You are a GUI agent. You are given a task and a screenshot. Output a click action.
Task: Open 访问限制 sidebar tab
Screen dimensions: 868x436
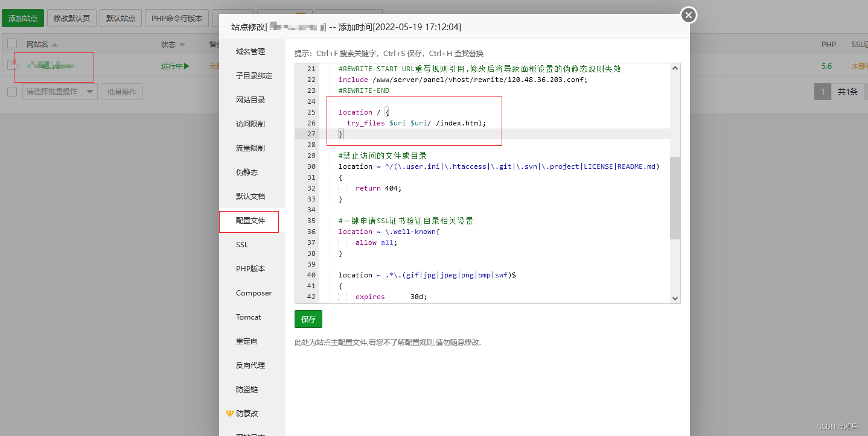(251, 124)
